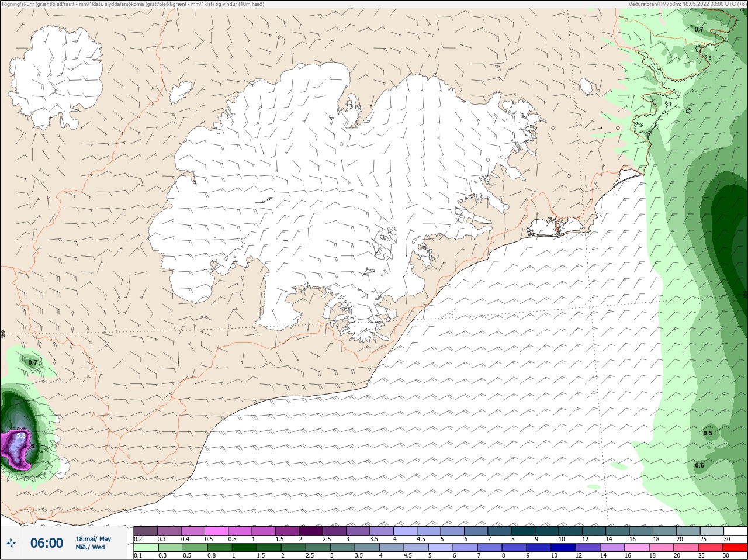Click the 06:00 forecast time display
The image size is (748, 560).
47,543
